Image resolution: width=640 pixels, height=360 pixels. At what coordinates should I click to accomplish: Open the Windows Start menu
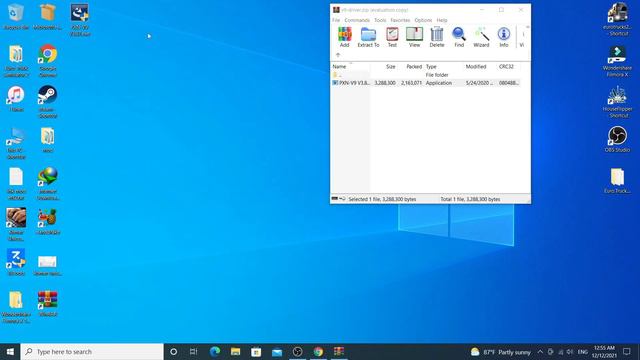10,351
